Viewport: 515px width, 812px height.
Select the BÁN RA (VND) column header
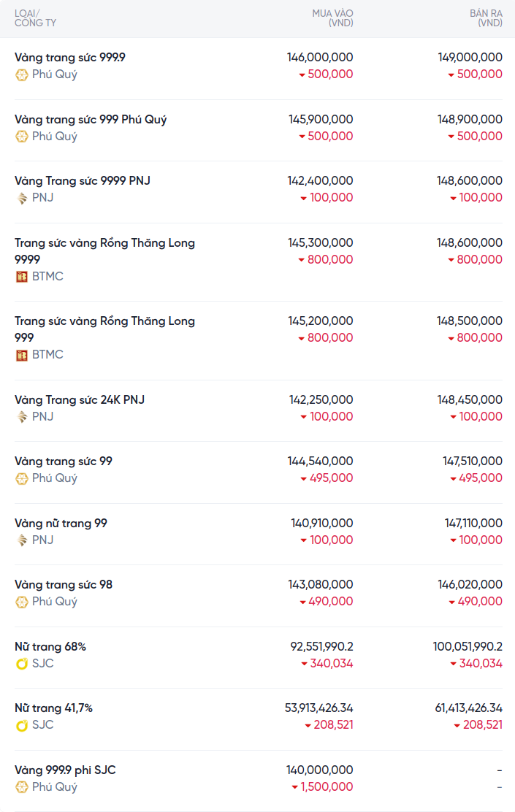485,18
